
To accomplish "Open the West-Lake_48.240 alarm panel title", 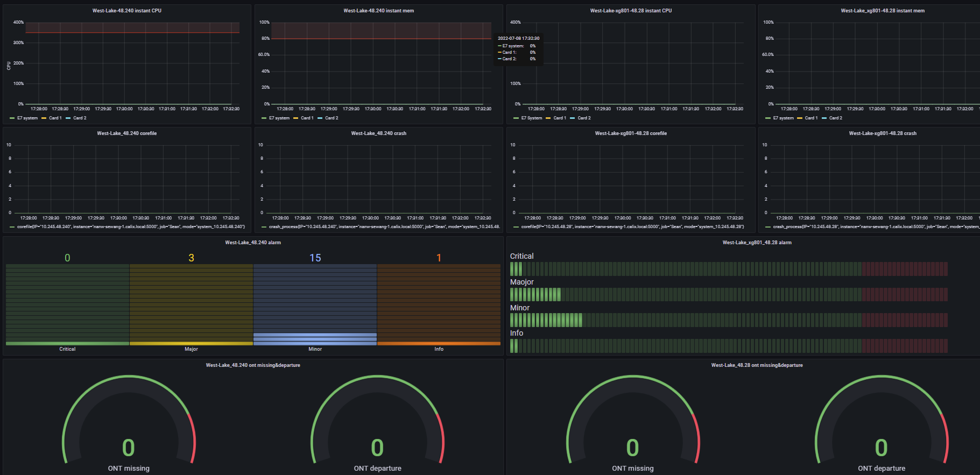I will 253,243.
